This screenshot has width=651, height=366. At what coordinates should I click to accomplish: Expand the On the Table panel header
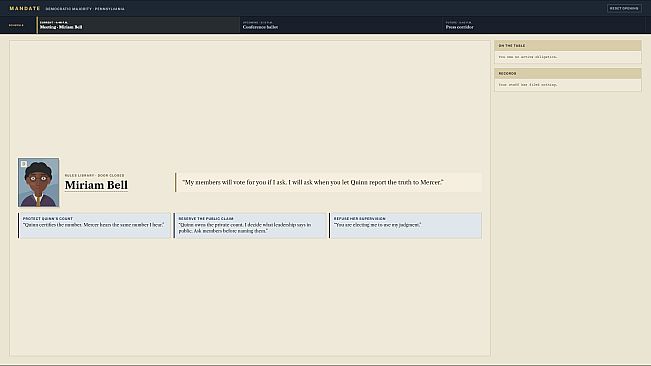click(x=568, y=46)
